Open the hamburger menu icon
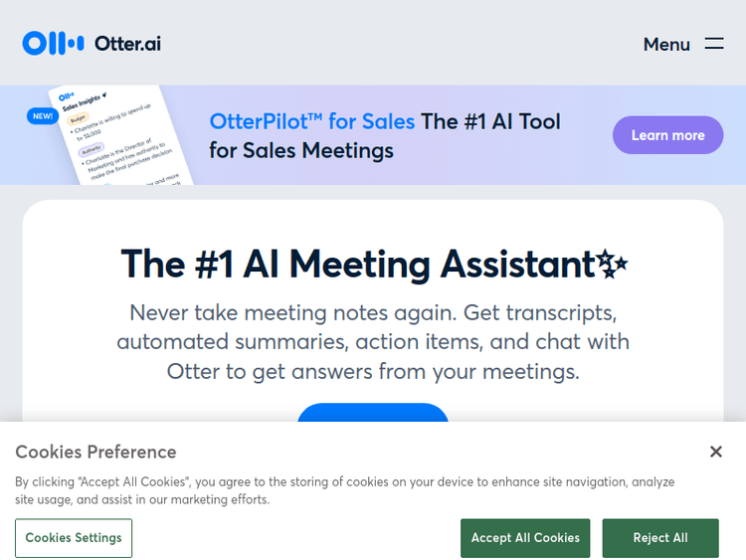 point(714,44)
